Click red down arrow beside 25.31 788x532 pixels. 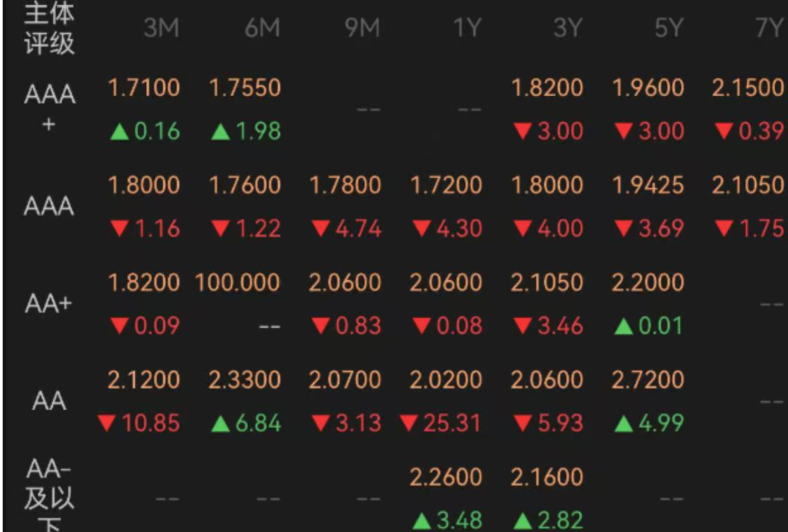click(x=409, y=423)
